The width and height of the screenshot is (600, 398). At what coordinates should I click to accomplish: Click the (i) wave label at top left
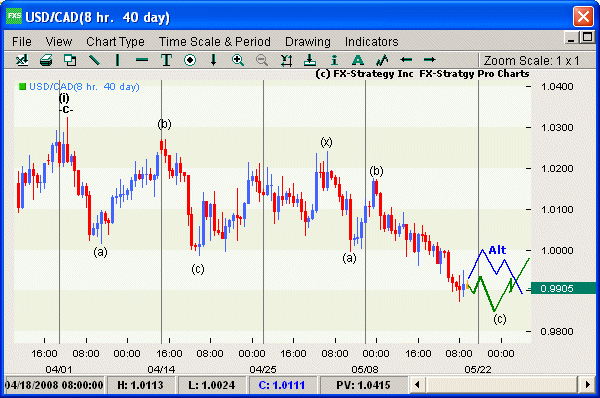pyautogui.click(x=64, y=98)
